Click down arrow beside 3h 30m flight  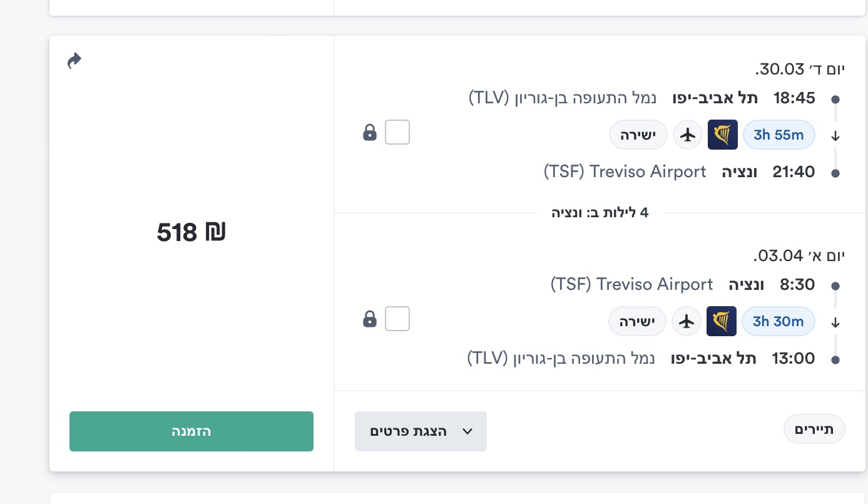tap(835, 323)
